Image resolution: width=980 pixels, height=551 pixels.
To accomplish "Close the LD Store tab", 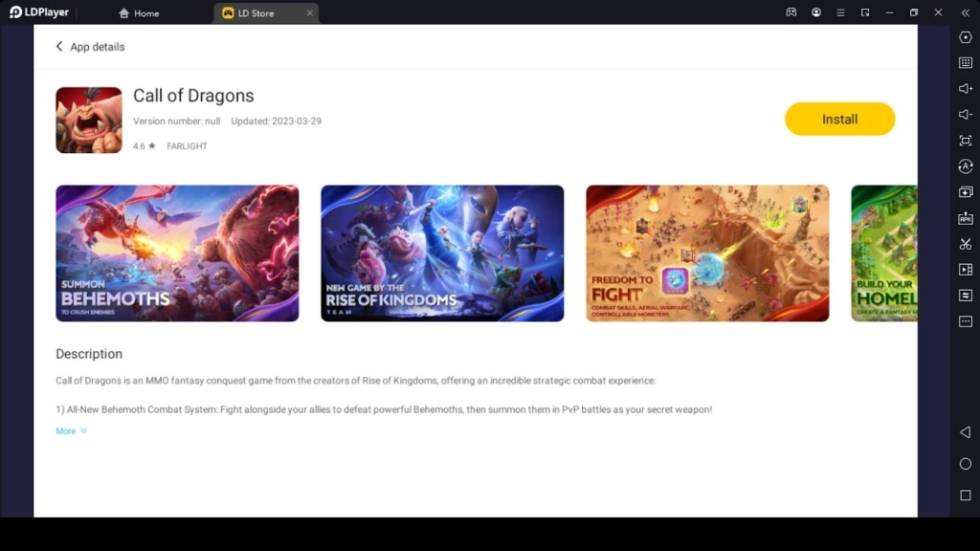I will (309, 13).
